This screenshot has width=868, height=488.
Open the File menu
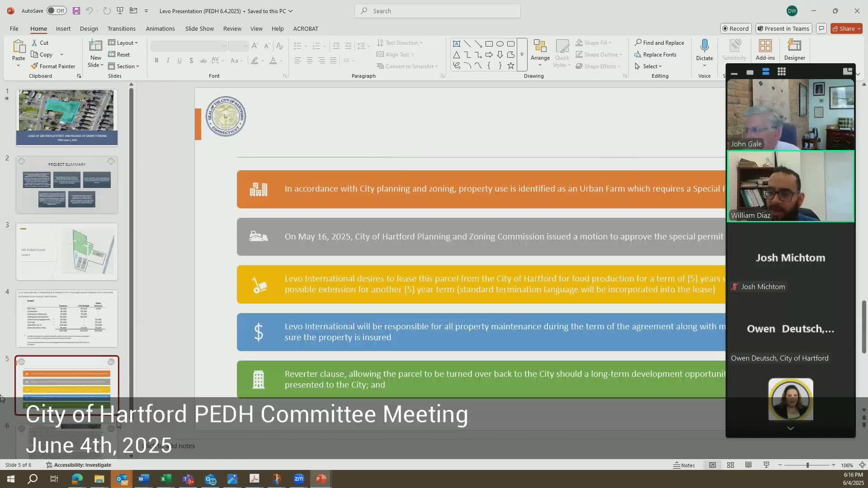click(14, 28)
